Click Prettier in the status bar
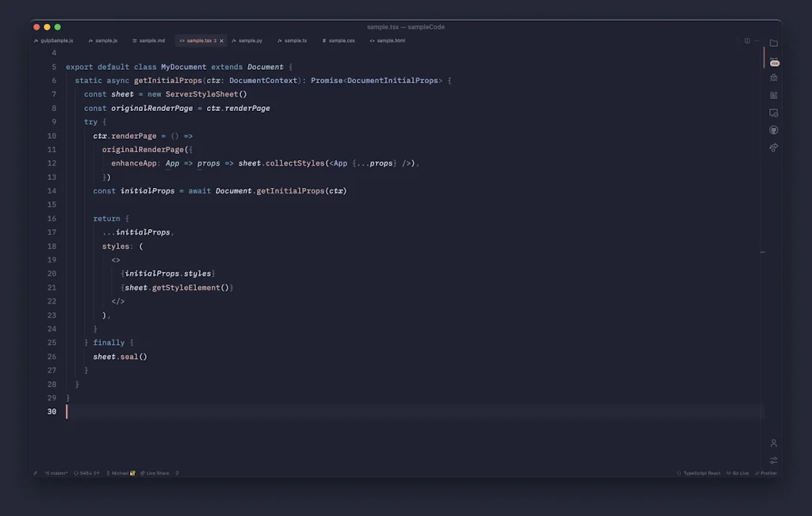Image resolution: width=812 pixels, height=516 pixels. [x=768, y=473]
